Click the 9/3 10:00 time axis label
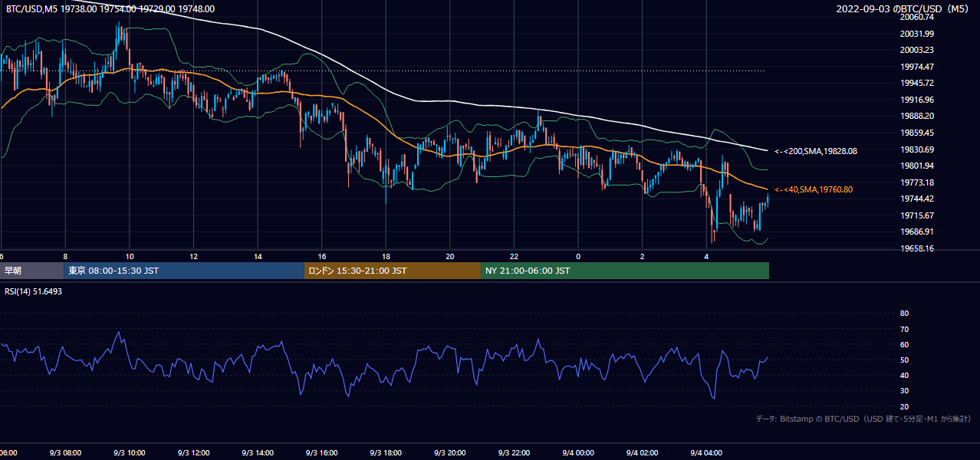 [x=130, y=453]
